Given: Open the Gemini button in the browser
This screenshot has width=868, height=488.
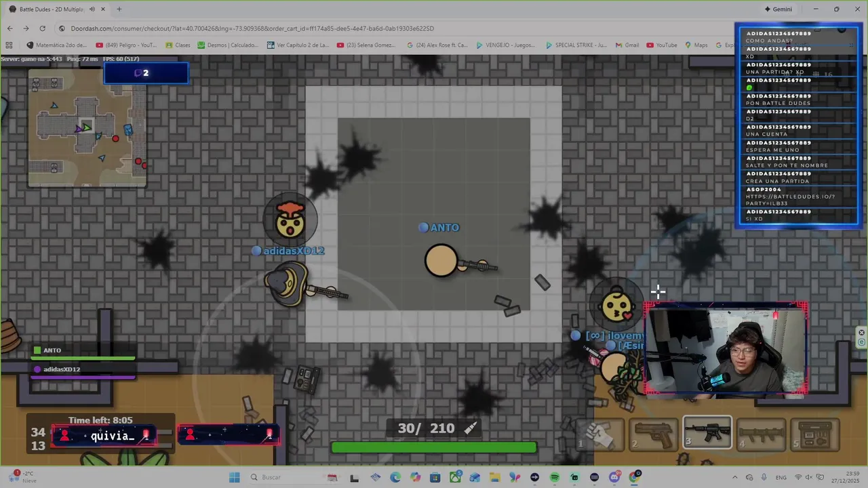Looking at the screenshot, I should point(778,9).
